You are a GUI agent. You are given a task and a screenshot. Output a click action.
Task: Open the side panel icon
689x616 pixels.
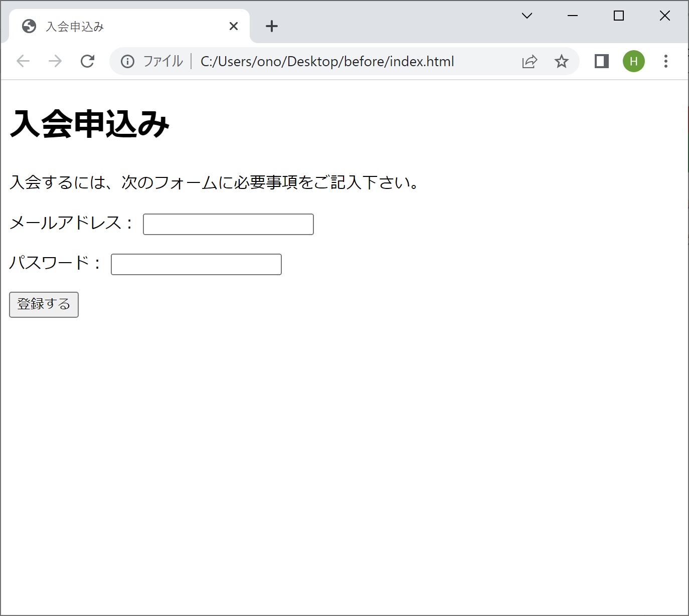tap(602, 61)
